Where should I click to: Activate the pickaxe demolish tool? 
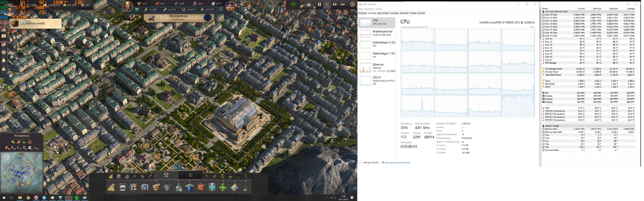pyautogui.click(x=207, y=177)
